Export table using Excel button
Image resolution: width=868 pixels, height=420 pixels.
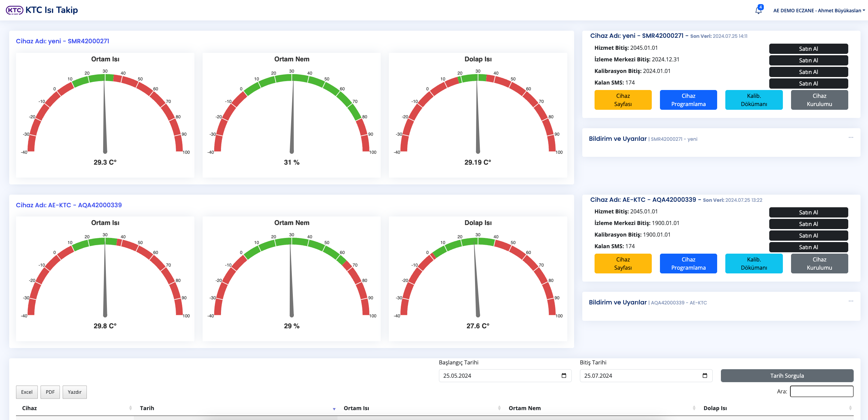click(27, 392)
